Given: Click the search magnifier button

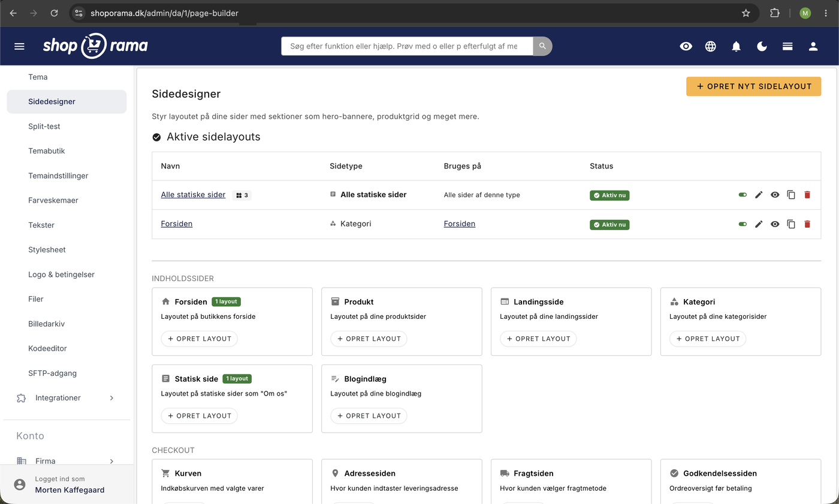Looking at the screenshot, I should (x=542, y=46).
